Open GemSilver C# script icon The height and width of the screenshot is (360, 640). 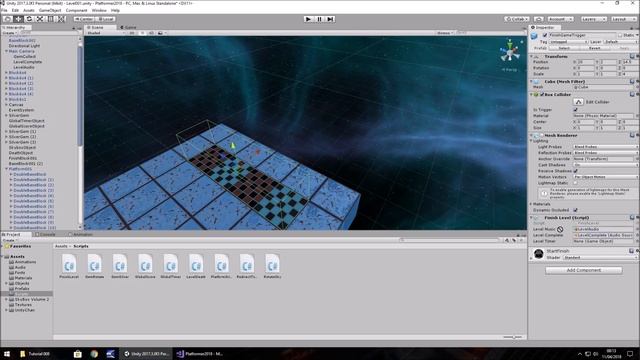(x=120, y=264)
